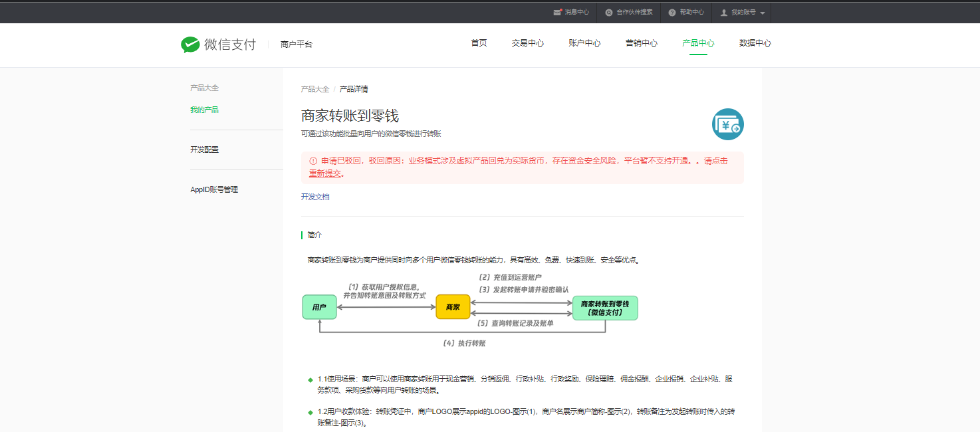980x432 pixels.
Task: Click the 简介 section heading
Action: [x=314, y=235]
